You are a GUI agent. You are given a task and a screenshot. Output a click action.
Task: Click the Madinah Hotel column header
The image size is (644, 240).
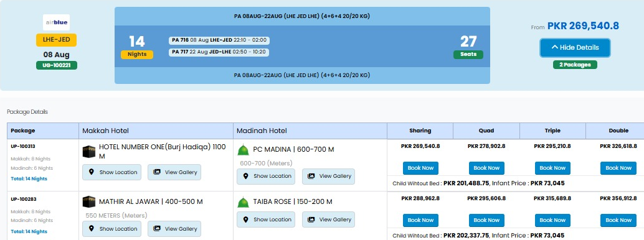[x=310, y=131]
